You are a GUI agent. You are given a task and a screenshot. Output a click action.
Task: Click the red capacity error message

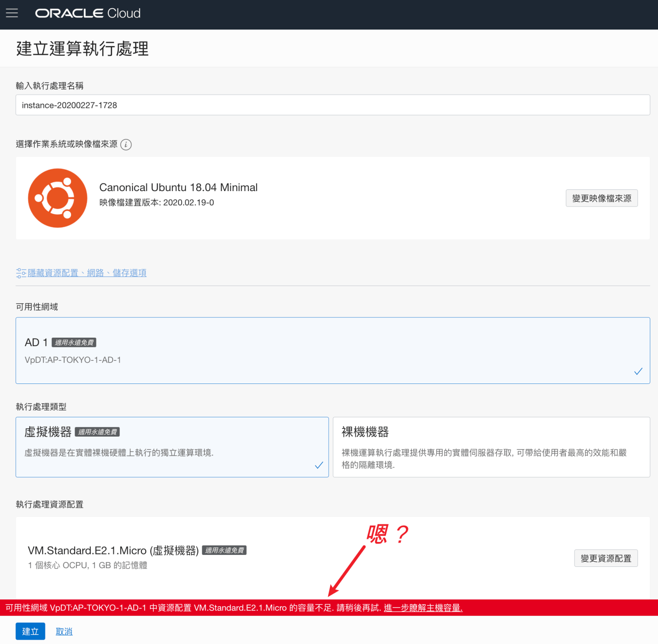point(193,608)
